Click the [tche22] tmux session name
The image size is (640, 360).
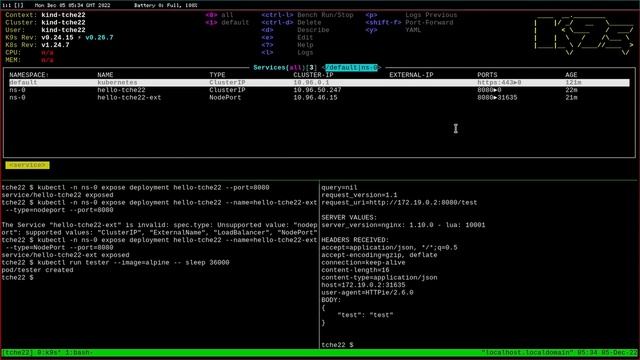click(18, 352)
